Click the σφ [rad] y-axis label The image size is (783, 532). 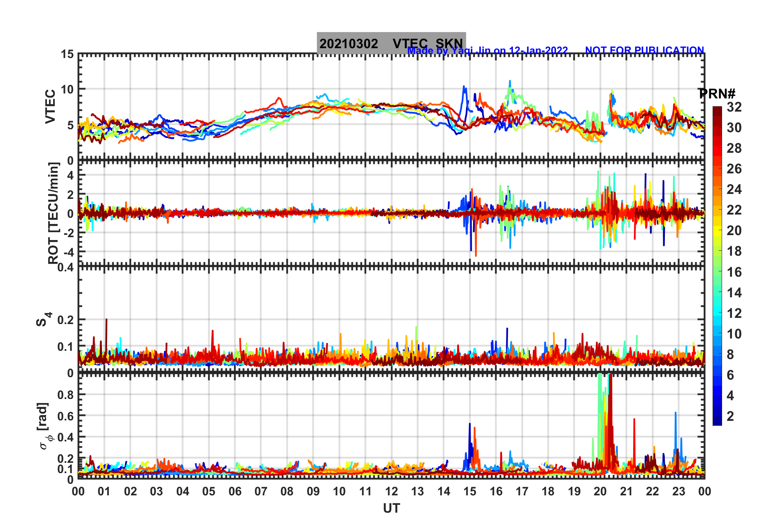point(44,426)
